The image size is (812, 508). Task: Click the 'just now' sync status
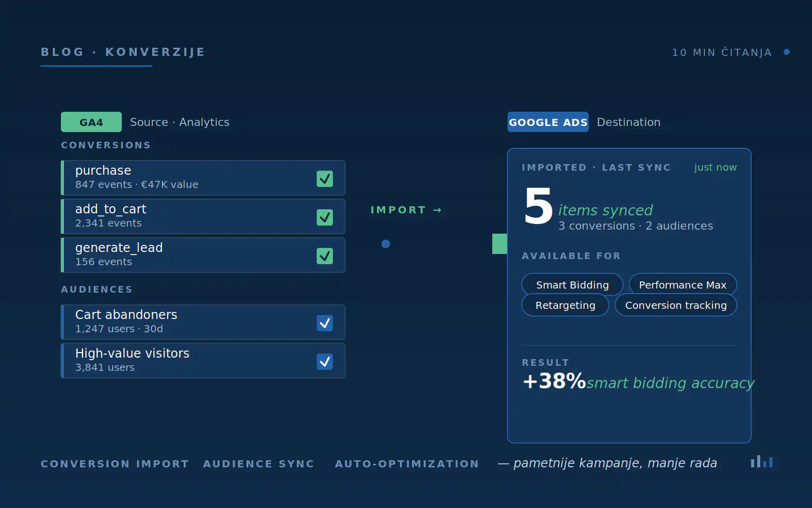pos(716,167)
